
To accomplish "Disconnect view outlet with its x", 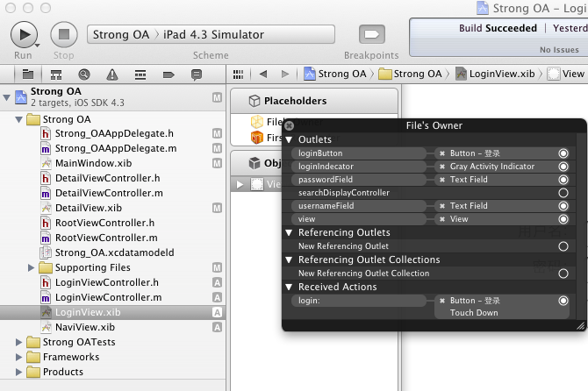I will (x=442, y=219).
